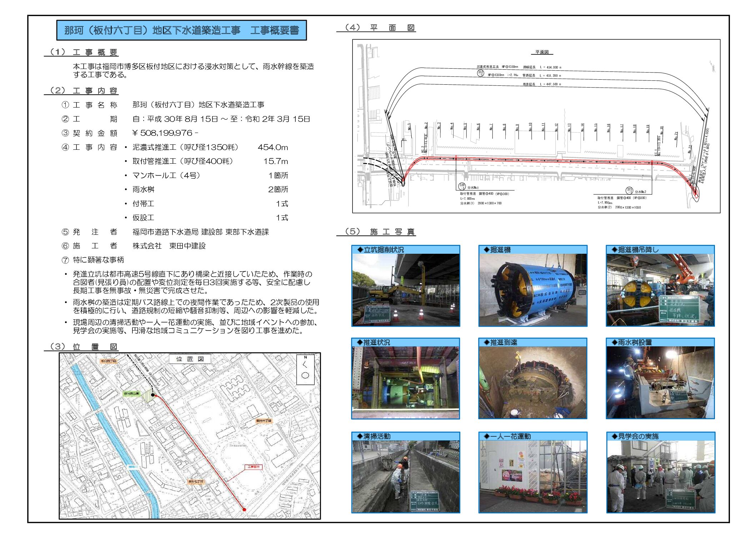Viewport: 756px width, 535px height.
Task: Click the ① 工事名称 project name line
Action: (x=163, y=105)
